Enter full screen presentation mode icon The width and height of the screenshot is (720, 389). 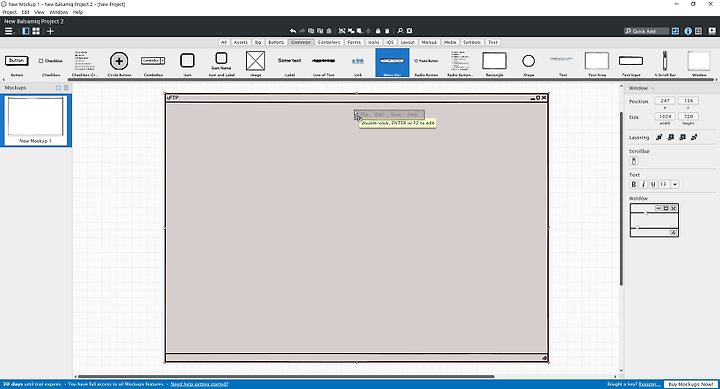(712, 31)
